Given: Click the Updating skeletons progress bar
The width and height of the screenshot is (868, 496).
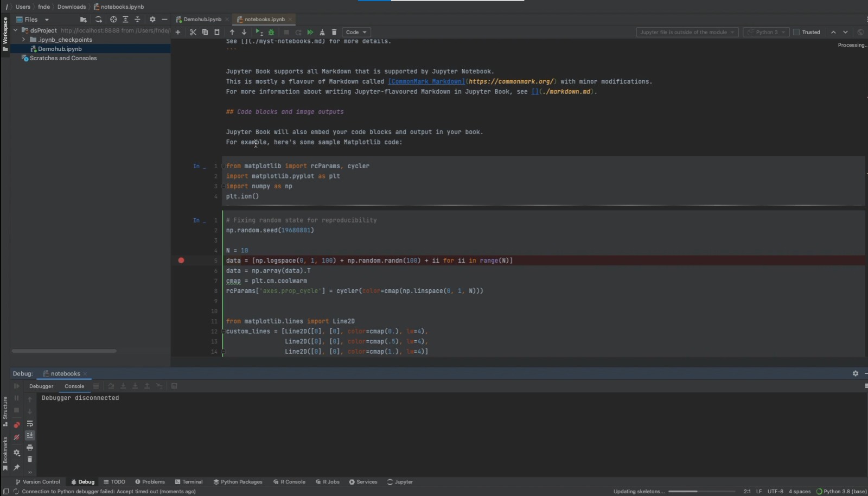Looking at the screenshot, I should coord(701,492).
